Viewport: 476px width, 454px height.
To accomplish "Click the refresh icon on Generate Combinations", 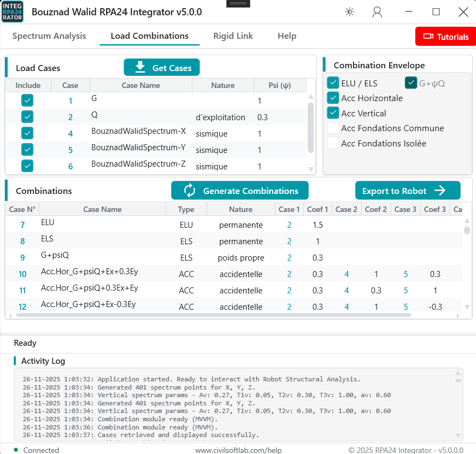I will (x=190, y=191).
